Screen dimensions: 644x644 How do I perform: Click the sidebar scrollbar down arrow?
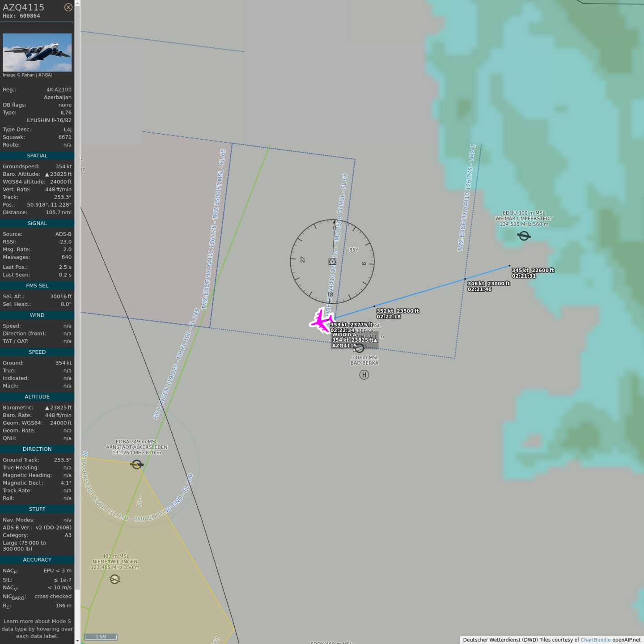(77, 640)
